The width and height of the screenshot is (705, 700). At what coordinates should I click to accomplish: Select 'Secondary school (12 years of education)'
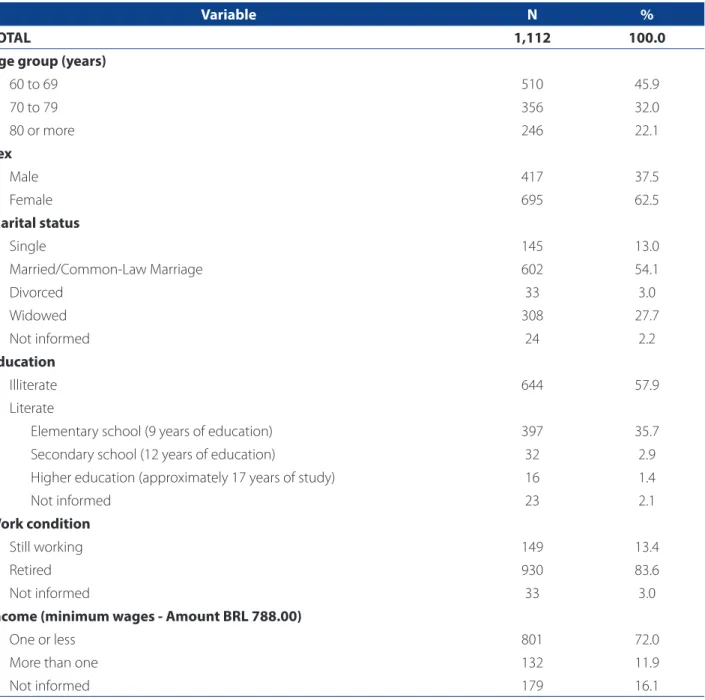[x=153, y=455]
